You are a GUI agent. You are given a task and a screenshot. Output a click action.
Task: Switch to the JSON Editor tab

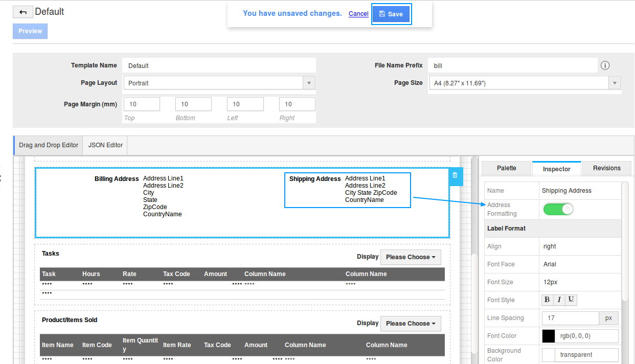point(105,145)
